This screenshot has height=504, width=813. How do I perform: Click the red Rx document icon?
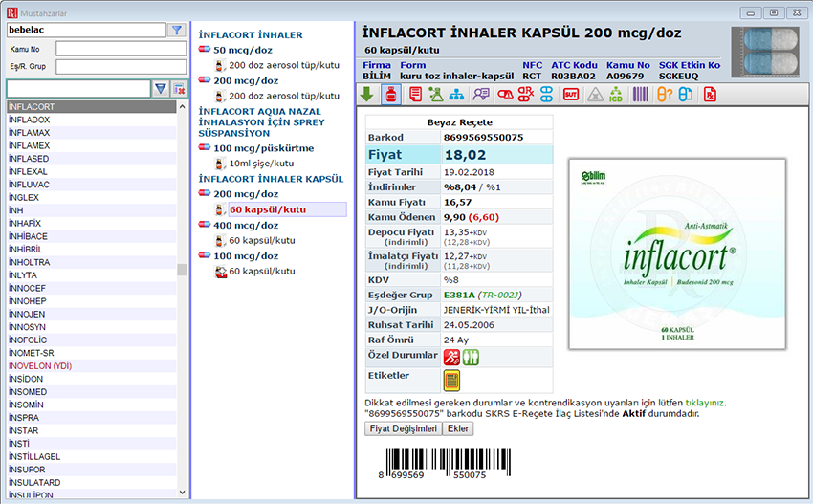(710, 94)
